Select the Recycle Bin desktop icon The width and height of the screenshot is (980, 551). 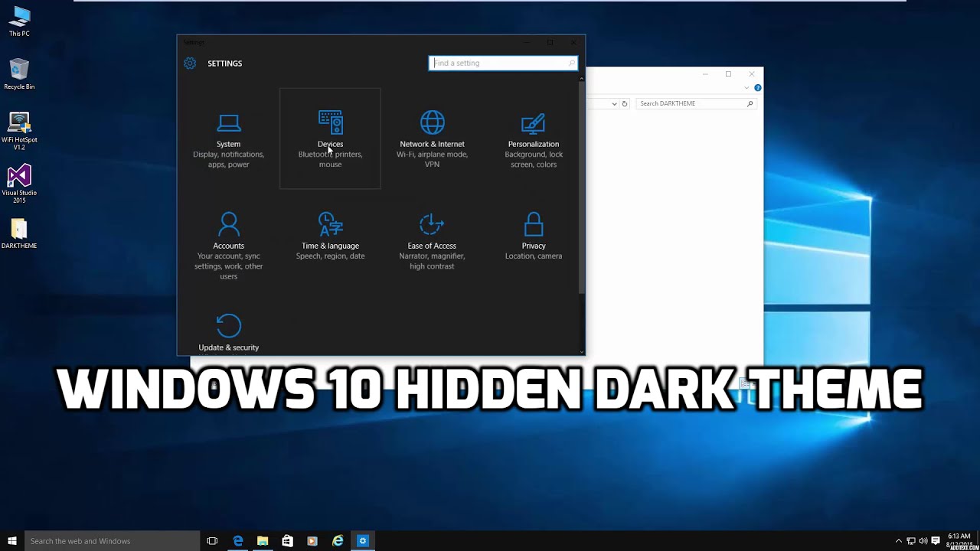(19, 74)
